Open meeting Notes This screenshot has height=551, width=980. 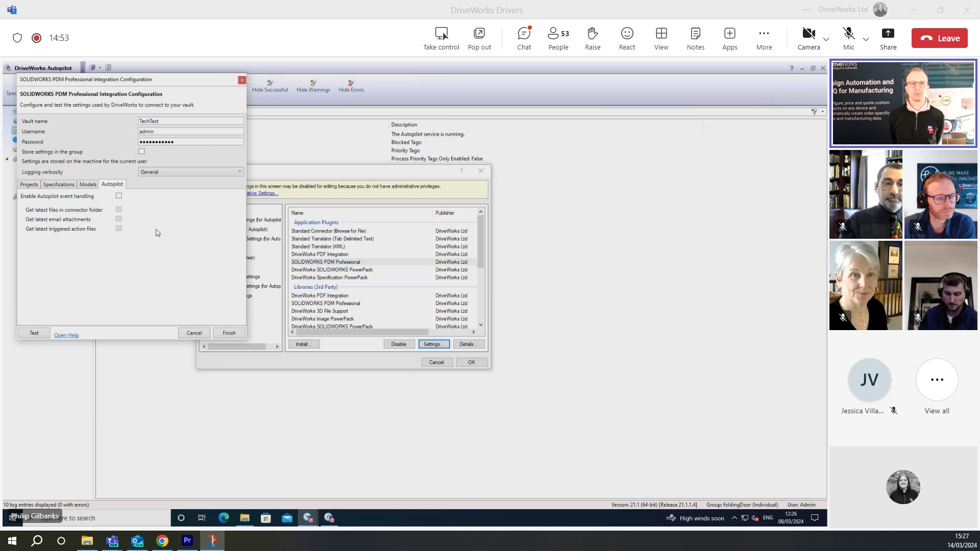(695, 38)
